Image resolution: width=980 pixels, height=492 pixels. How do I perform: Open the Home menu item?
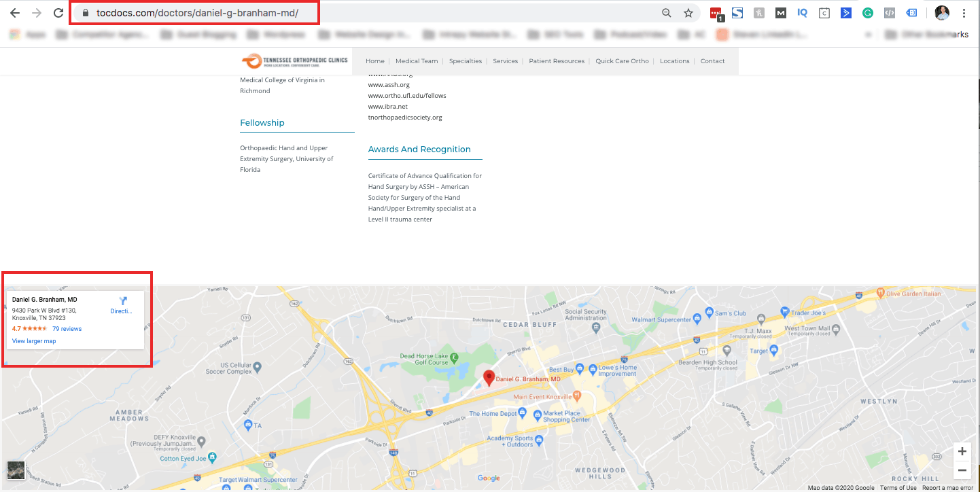click(x=375, y=61)
